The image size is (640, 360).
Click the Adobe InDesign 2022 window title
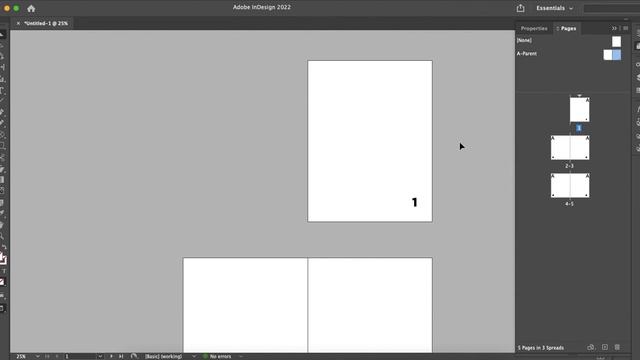click(262, 7)
